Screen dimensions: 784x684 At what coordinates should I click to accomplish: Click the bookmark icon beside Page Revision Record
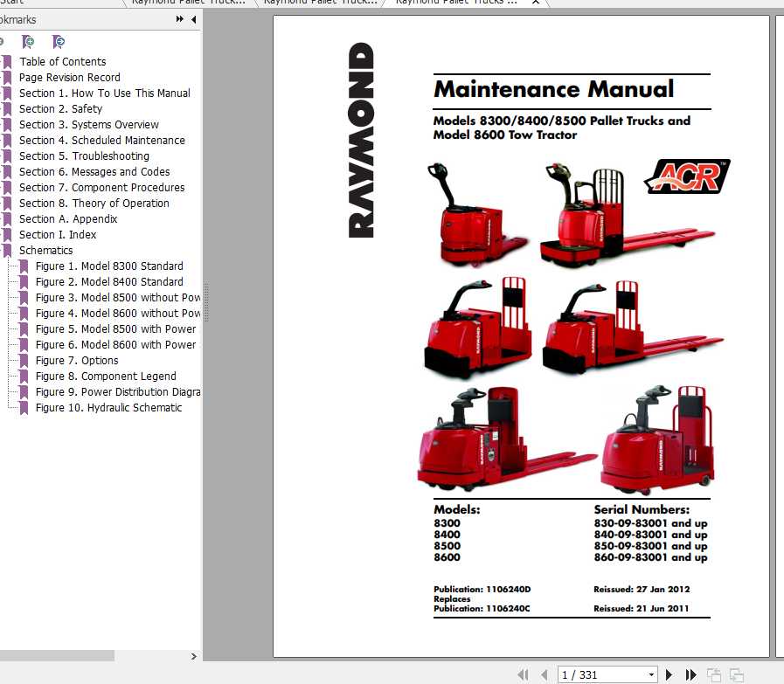click(7, 78)
